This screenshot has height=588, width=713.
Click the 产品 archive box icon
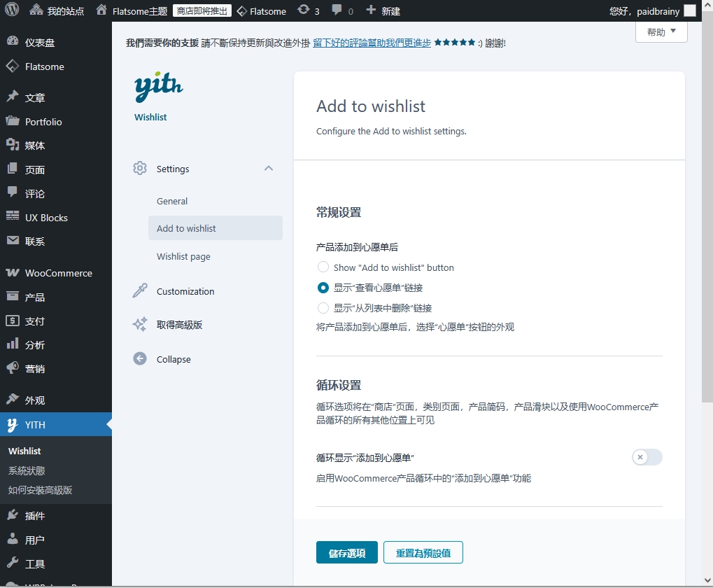pos(13,297)
